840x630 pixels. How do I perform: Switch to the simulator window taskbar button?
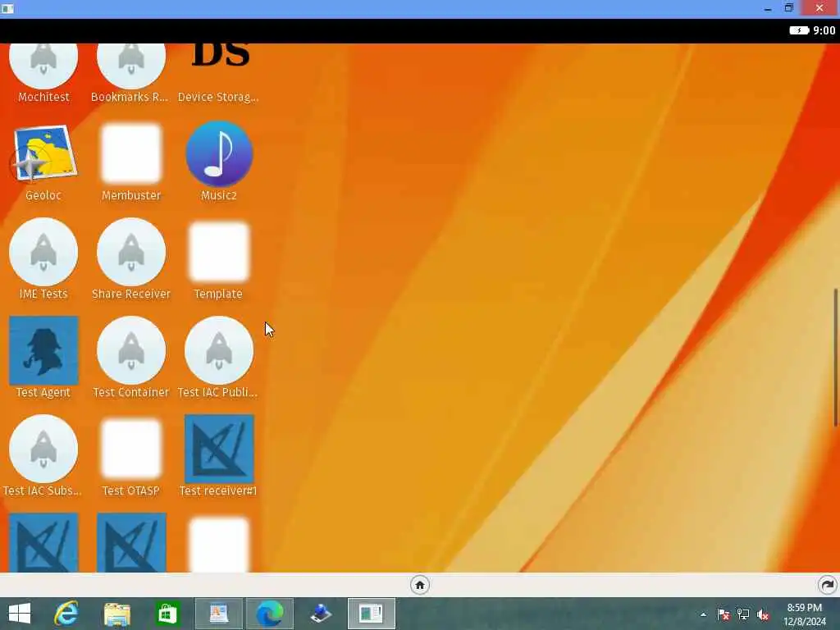[x=372, y=614]
